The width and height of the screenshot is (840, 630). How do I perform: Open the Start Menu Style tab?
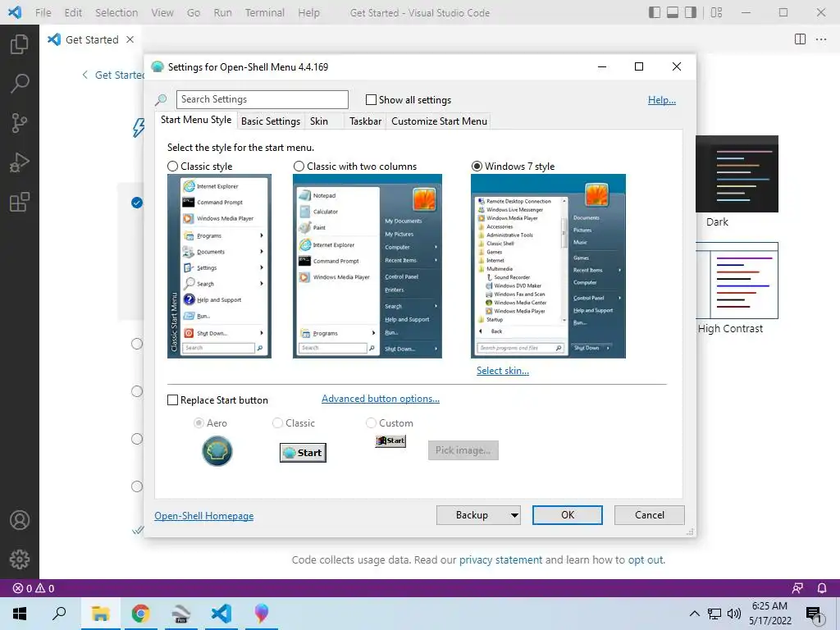coord(196,120)
